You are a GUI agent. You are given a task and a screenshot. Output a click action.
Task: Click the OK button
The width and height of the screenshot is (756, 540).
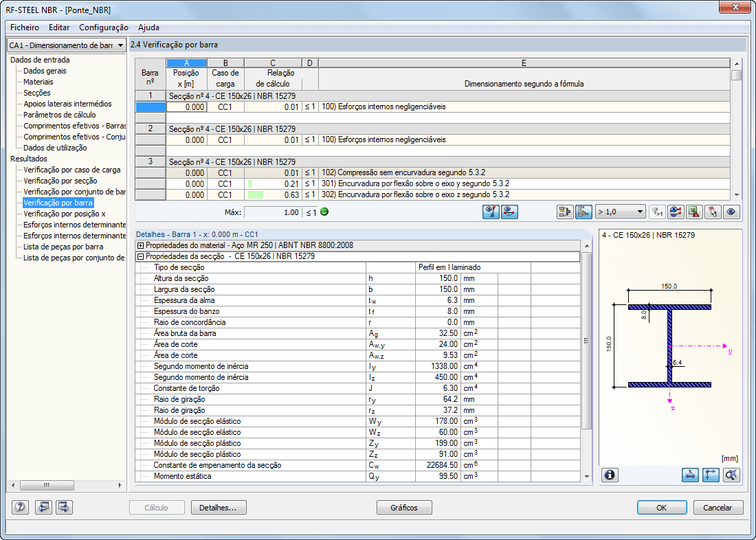point(661,508)
